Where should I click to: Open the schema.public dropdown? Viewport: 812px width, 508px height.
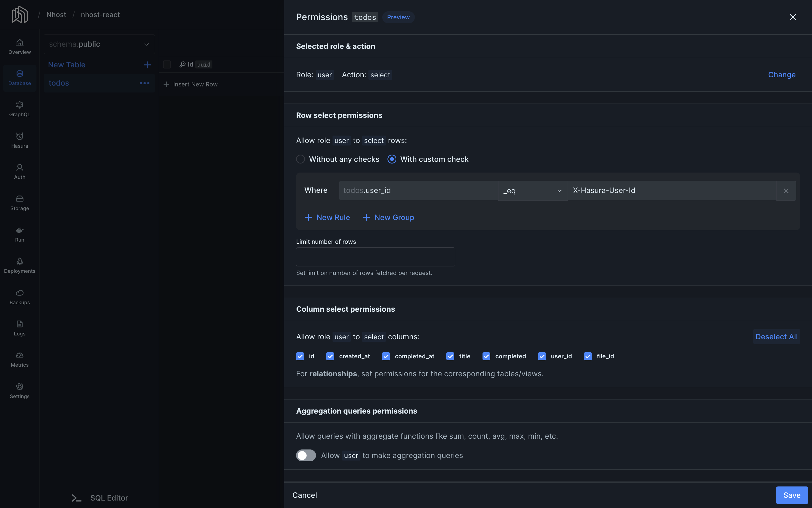pyautogui.click(x=99, y=44)
